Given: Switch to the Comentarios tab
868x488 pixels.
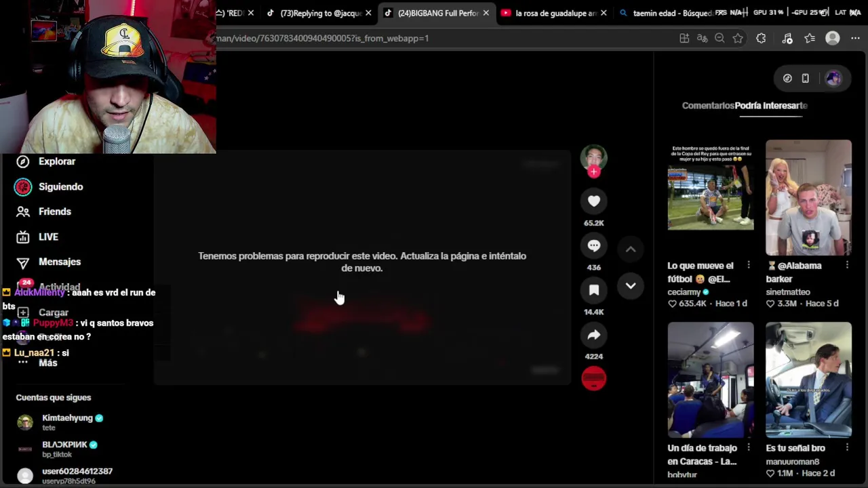Looking at the screenshot, I should pos(708,106).
